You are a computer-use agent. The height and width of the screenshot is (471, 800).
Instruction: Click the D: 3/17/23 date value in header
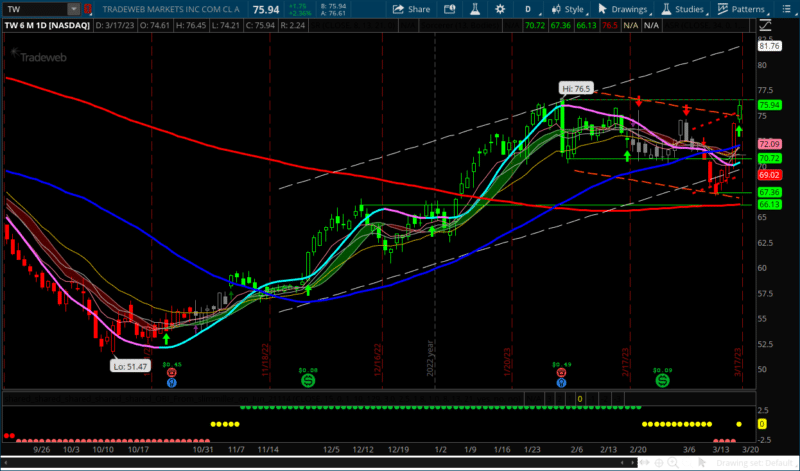tap(116, 25)
